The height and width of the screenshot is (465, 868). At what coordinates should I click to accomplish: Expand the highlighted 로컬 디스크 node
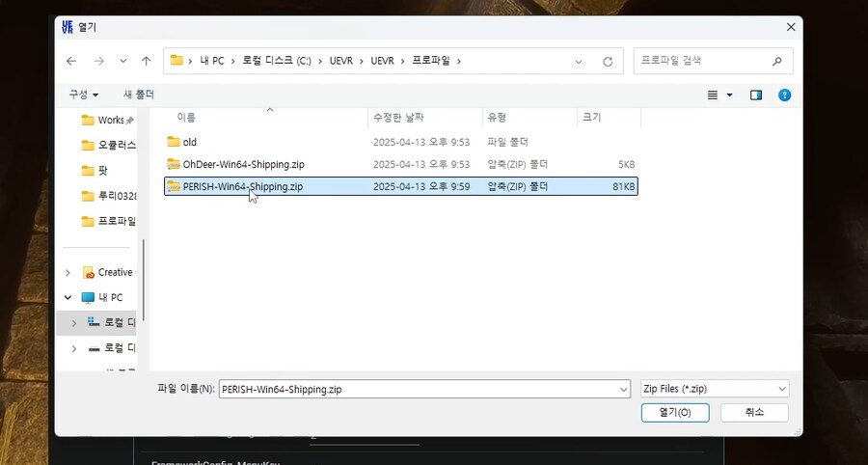tap(74, 323)
